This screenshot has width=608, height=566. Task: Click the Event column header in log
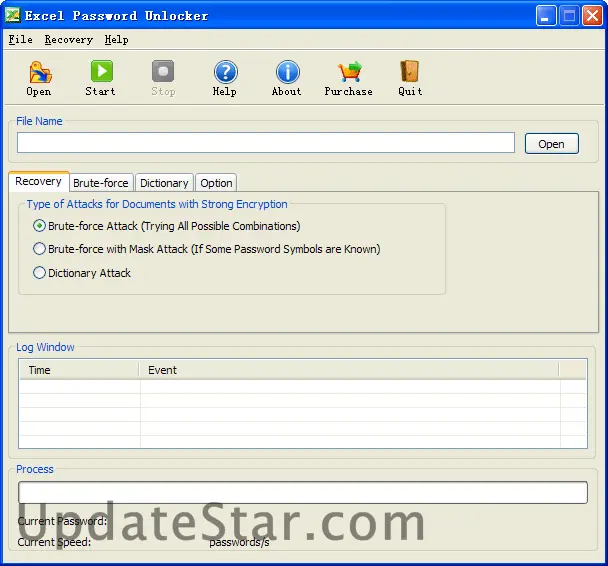click(349, 370)
